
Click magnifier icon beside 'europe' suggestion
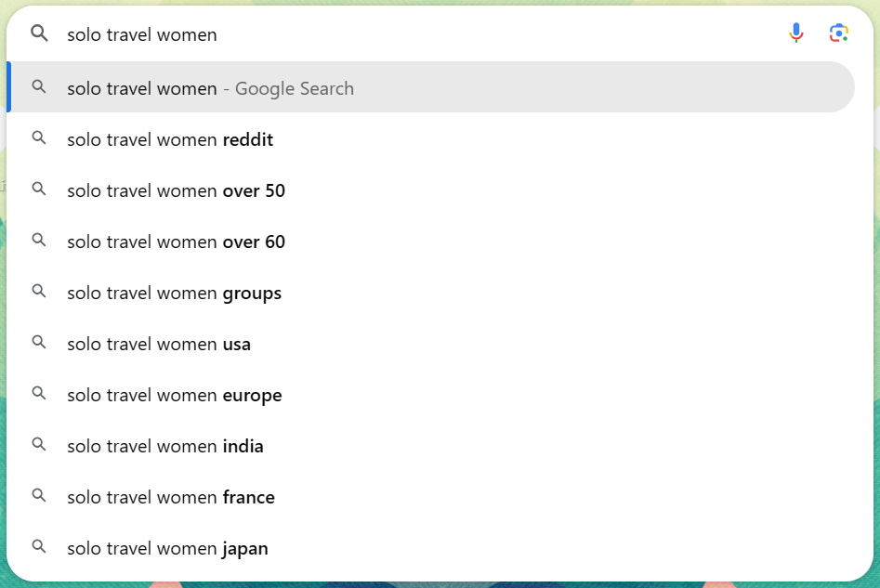[x=39, y=393]
